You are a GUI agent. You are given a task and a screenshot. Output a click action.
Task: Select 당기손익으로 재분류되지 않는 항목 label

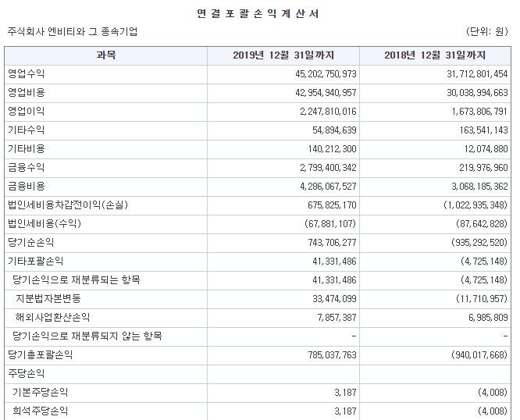[87, 336]
